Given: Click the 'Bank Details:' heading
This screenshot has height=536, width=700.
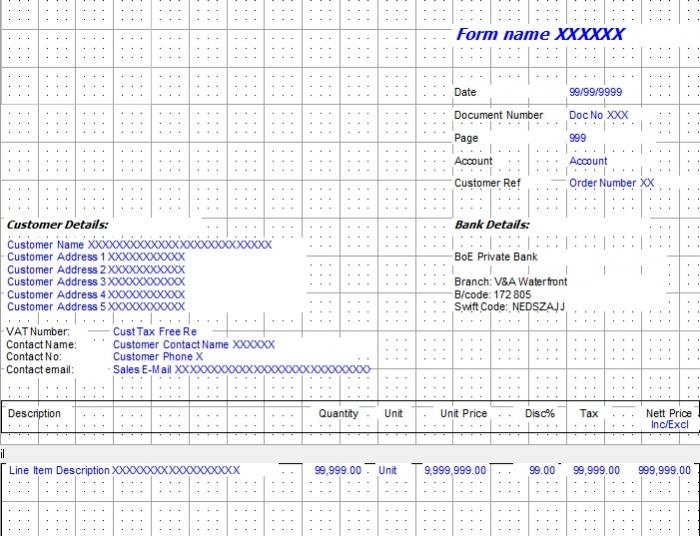Looking at the screenshot, I should tap(492, 225).
